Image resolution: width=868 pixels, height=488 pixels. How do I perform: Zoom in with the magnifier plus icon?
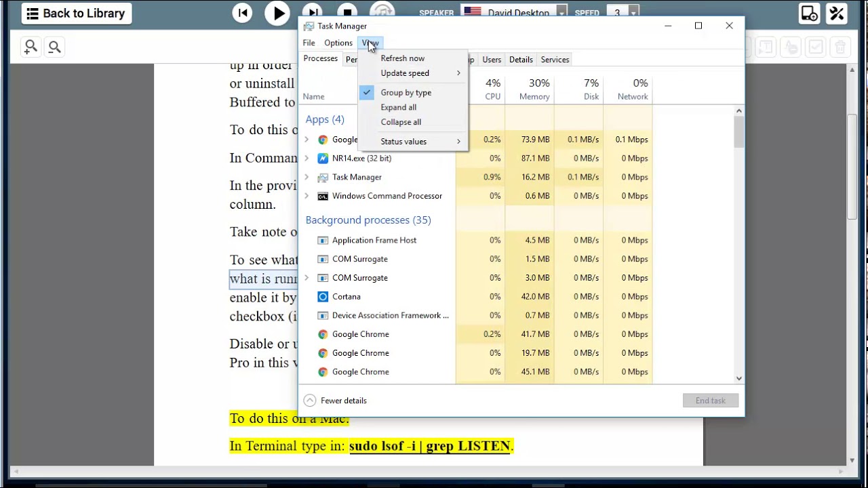click(x=31, y=47)
